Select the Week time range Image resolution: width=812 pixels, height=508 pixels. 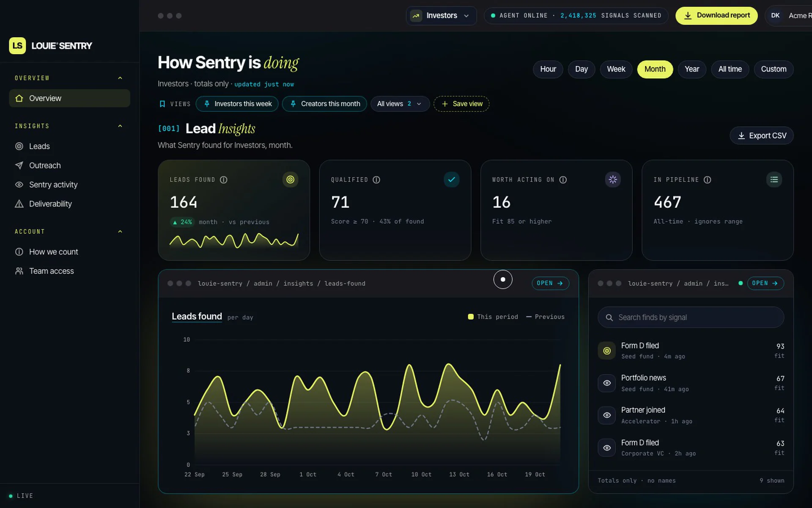tap(616, 69)
